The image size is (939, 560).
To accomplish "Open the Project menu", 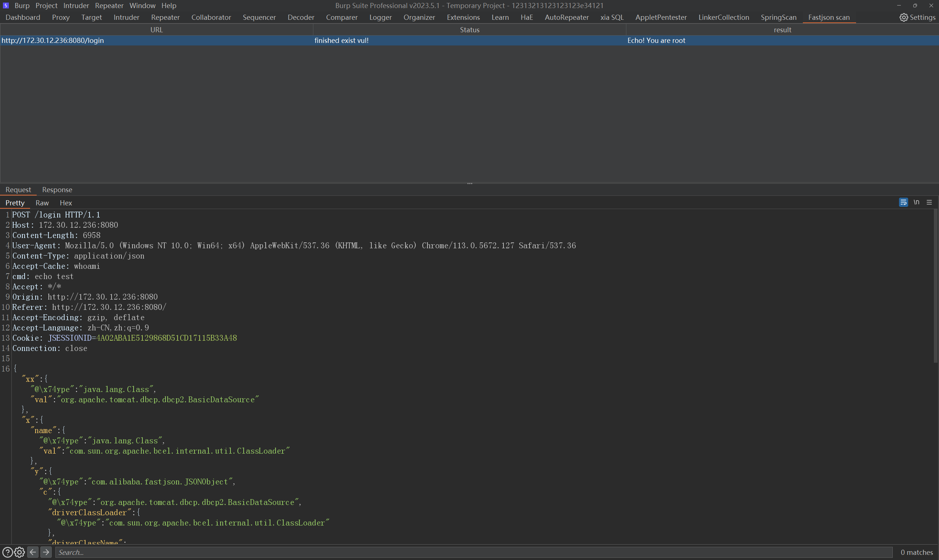I will (46, 5).
